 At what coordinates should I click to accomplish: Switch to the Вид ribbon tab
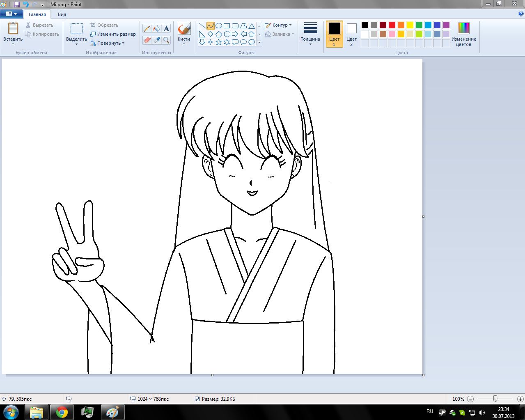(62, 14)
